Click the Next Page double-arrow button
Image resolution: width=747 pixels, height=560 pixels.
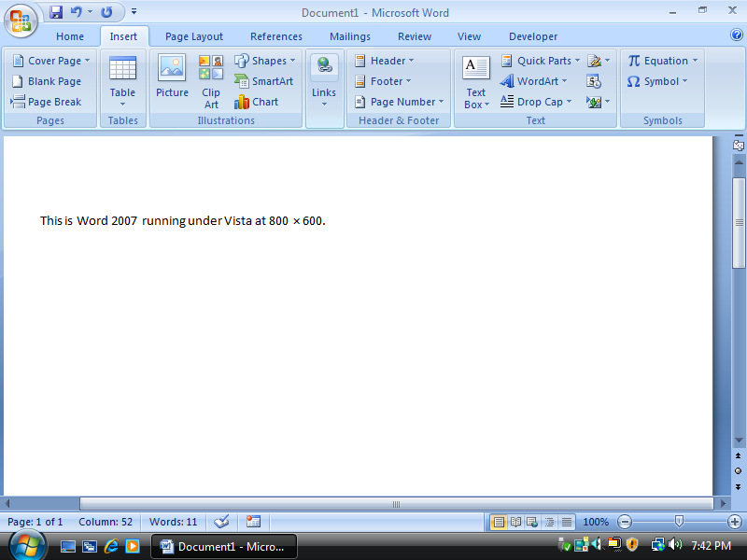pyautogui.click(x=738, y=486)
